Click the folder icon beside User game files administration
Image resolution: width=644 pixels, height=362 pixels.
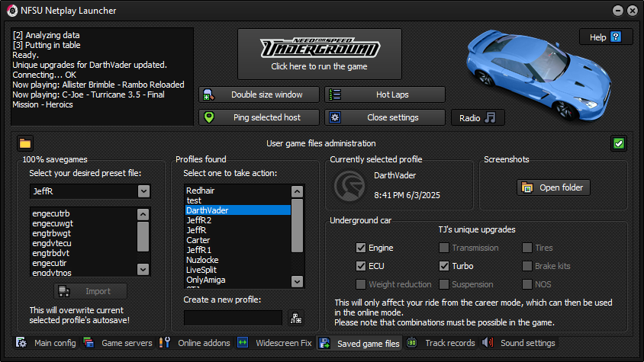pyautogui.click(x=25, y=143)
